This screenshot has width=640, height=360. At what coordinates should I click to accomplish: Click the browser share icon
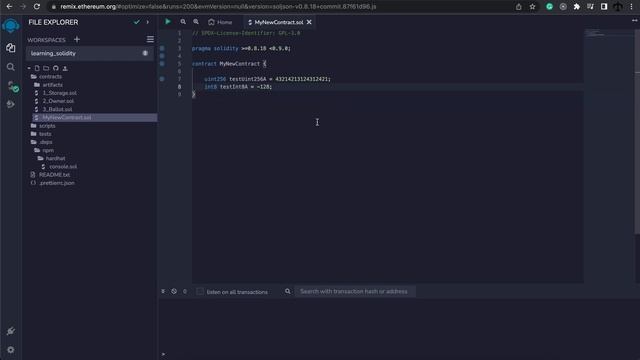pos(519,7)
